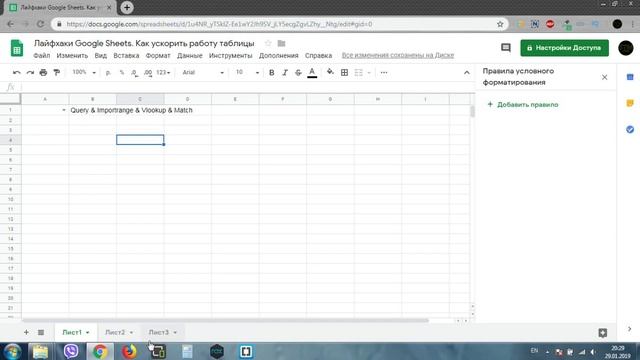640x360 pixels.
Task: Click the Undo arrow in toolbar
Action: coord(16,73)
